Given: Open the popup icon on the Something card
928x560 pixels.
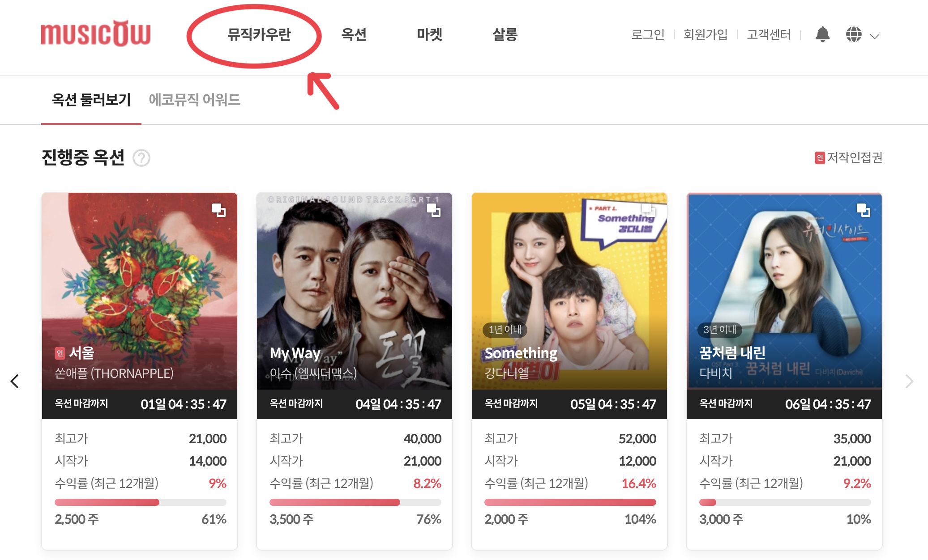Looking at the screenshot, I should [x=649, y=210].
